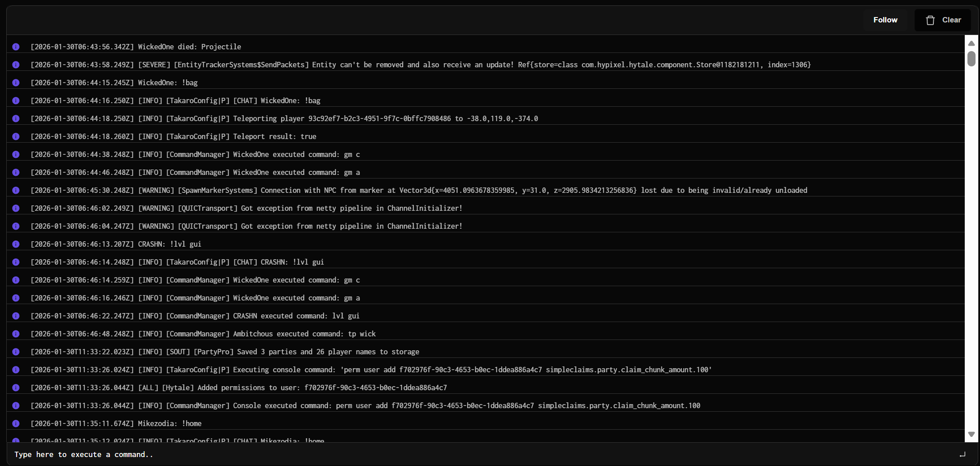Click info icon beside 'CRASHN: !lvl gui' message
980x466 pixels.
(16, 244)
